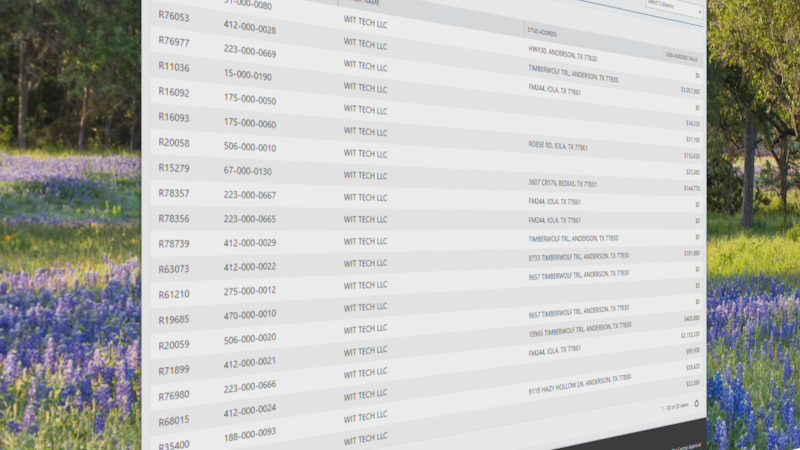Click address 3607 CR176, BEDIAS, TX 77831
The width and height of the screenshot is (800, 450).
(562, 183)
